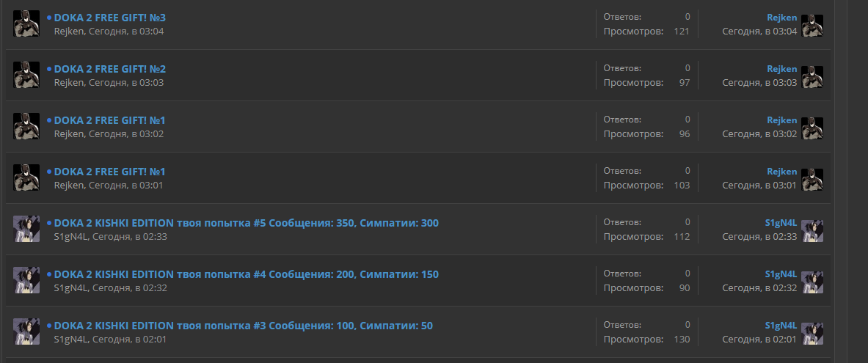Click Rejken's left avatar on GIFT №3 row
The height and width of the screenshot is (363, 868).
(26, 23)
